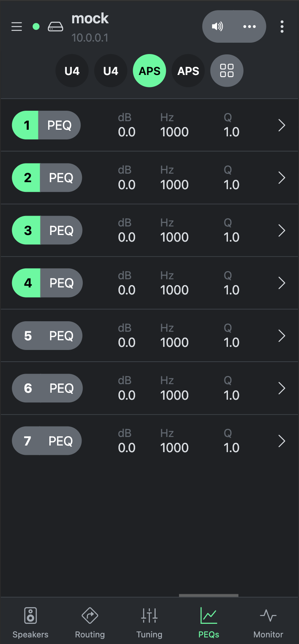The width and height of the screenshot is (299, 644).
Task: Toggle PEQ band 3 off
Action: [x=27, y=230]
